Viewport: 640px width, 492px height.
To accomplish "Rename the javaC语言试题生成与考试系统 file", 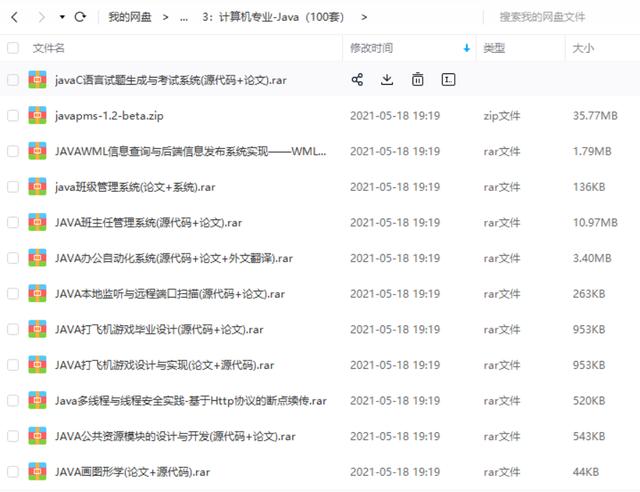I will pyautogui.click(x=449, y=80).
